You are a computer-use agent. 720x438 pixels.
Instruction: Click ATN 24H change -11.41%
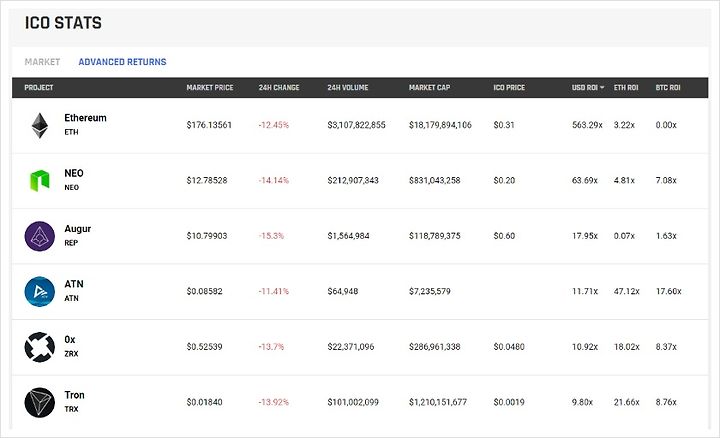pyautogui.click(x=274, y=292)
